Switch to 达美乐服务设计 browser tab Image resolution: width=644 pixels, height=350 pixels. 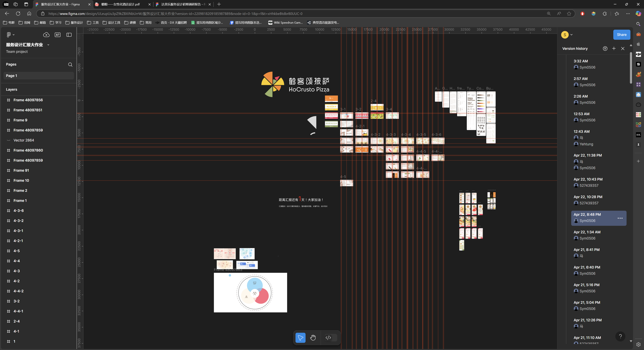[x=181, y=4]
